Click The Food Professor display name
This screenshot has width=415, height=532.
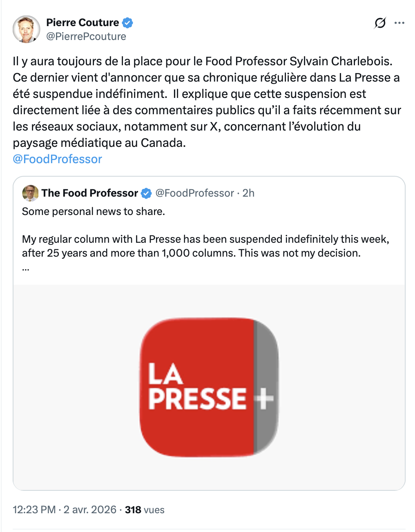90,193
